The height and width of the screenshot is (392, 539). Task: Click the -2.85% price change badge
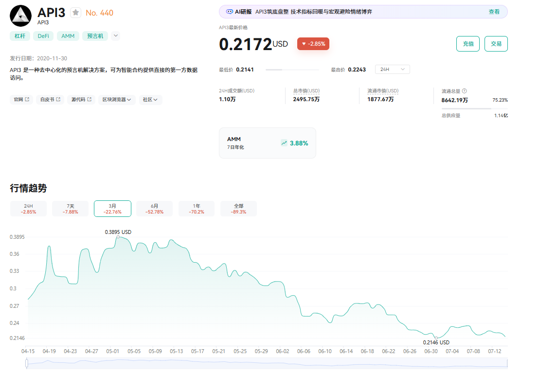(x=313, y=44)
